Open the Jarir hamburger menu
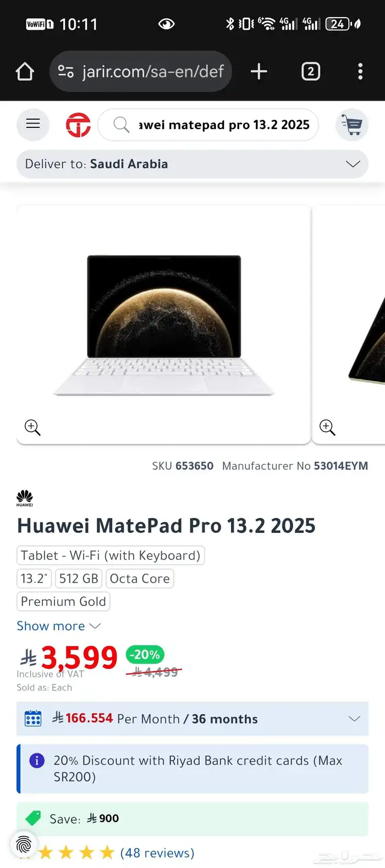 click(x=33, y=125)
